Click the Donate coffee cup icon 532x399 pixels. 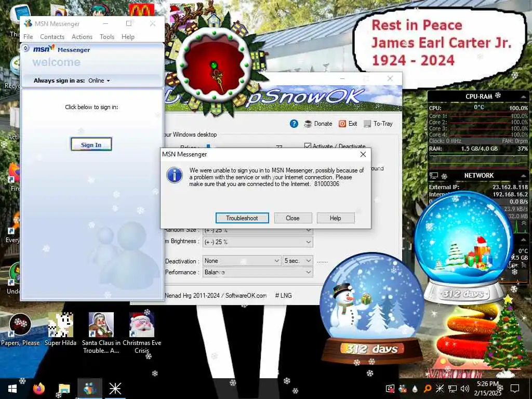[x=308, y=124]
